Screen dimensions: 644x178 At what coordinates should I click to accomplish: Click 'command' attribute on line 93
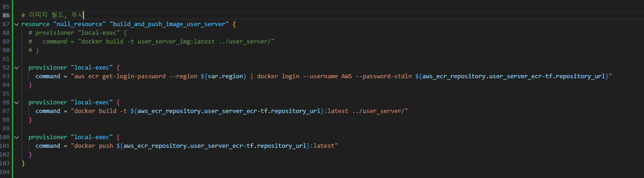click(x=48, y=76)
